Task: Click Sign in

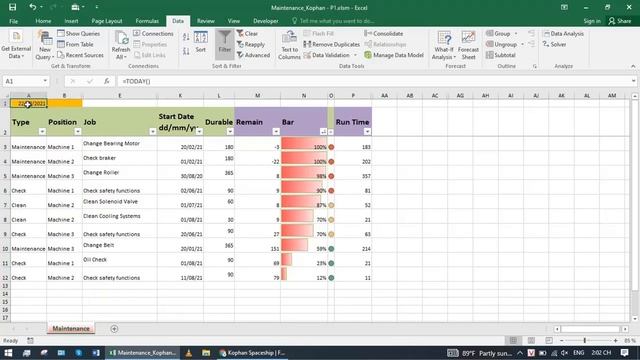Action: click(x=592, y=21)
